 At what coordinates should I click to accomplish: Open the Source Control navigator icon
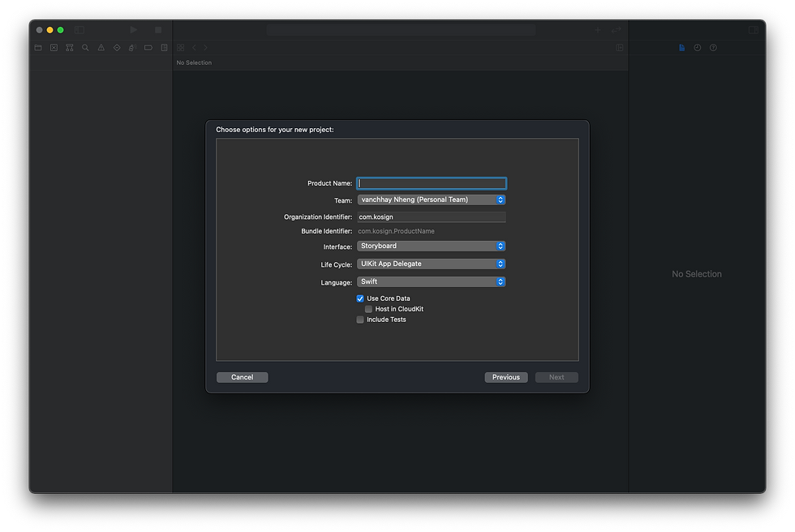(54, 48)
